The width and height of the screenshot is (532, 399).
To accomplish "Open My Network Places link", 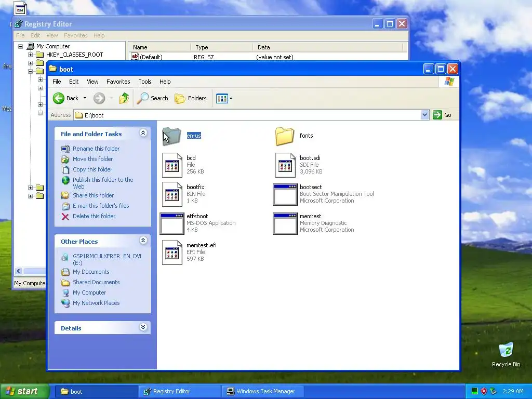I will (96, 303).
